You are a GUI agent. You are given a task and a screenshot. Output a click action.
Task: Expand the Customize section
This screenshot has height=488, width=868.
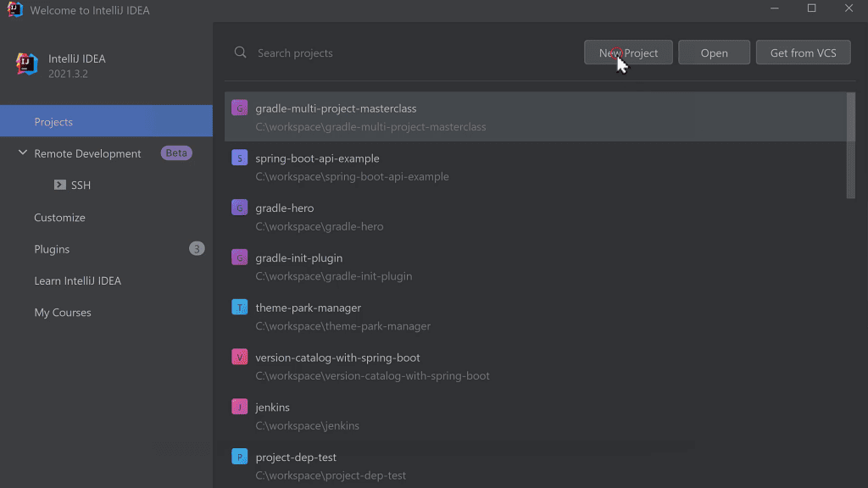click(59, 217)
